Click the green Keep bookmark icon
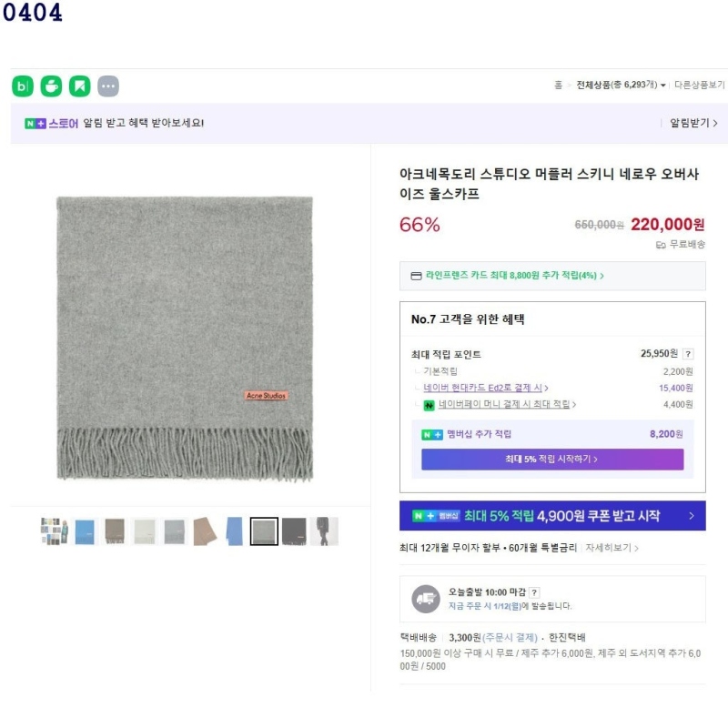The width and height of the screenshot is (728, 728). click(x=80, y=86)
